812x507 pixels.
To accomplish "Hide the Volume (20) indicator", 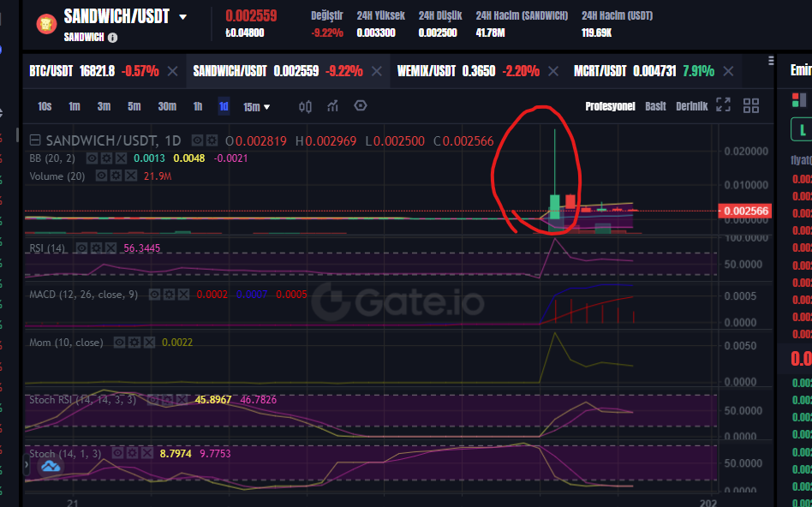I will tap(101, 176).
